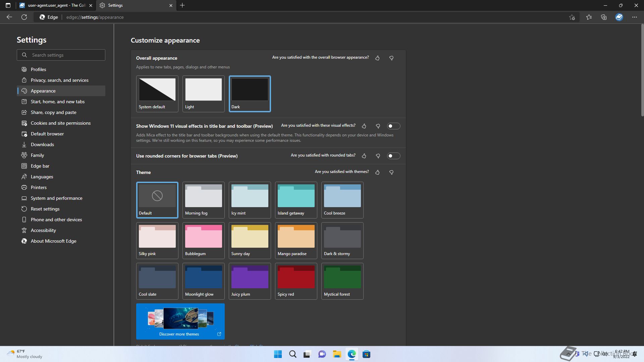
Task: Open File Explorer from the taskbar
Action: (337, 354)
